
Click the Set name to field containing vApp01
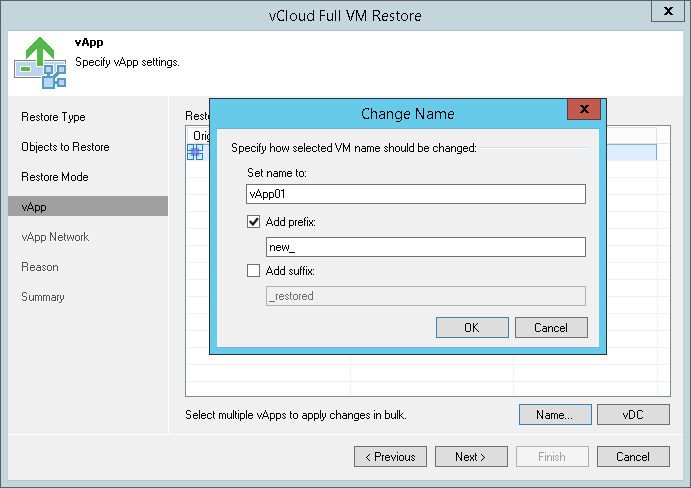[x=416, y=194]
